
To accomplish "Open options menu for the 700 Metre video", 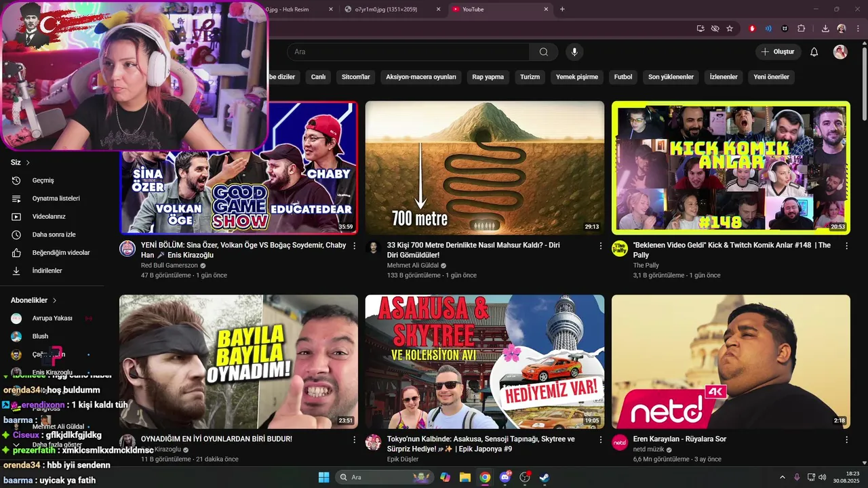I will coord(600,246).
